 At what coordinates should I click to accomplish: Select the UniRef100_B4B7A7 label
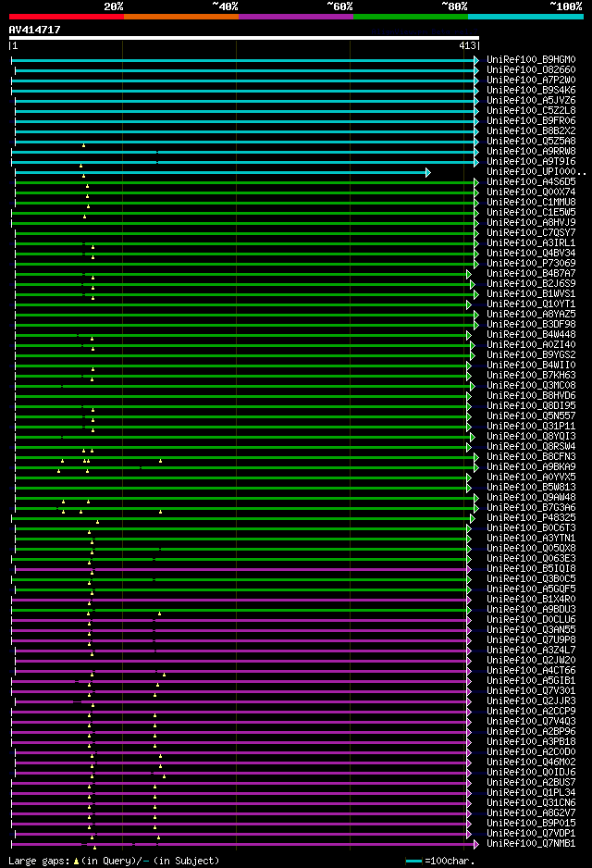pos(531,274)
